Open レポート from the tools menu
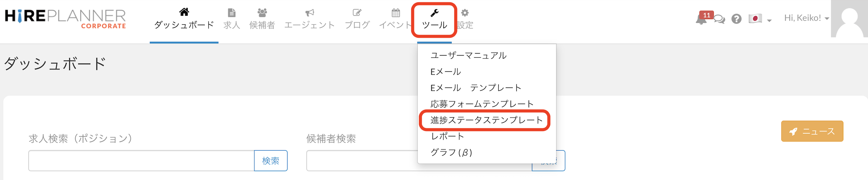868x180 pixels. coord(448,136)
